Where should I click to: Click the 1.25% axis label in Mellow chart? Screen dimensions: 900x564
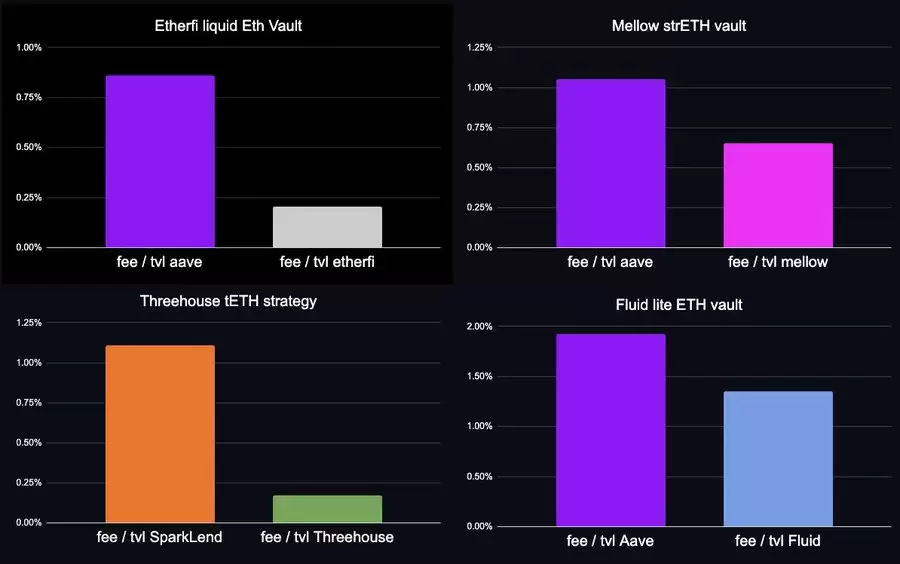(x=479, y=48)
